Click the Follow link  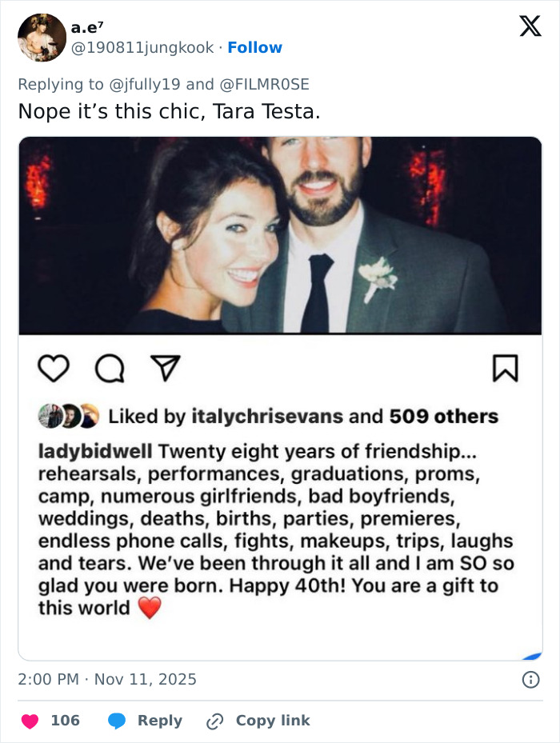point(254,48)
